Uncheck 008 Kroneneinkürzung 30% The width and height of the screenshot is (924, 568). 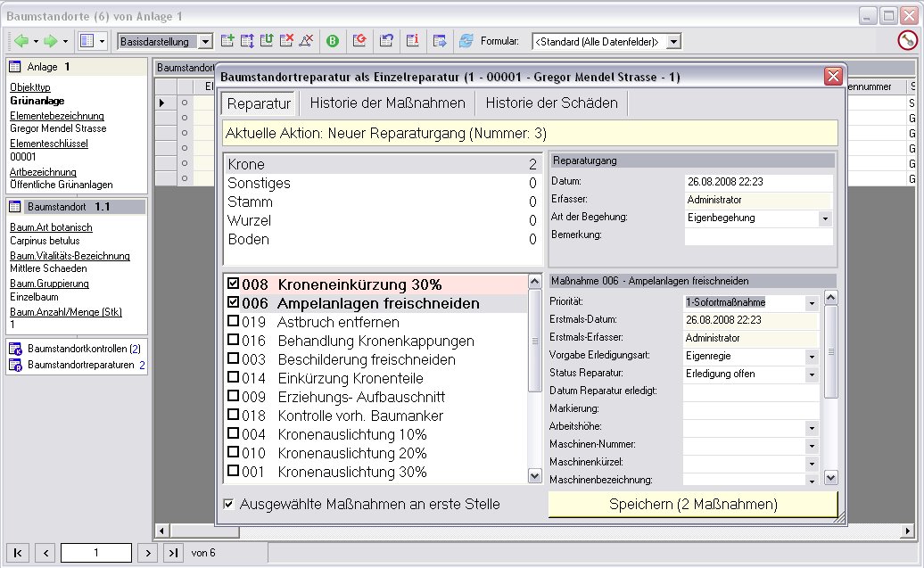(x=234, y=284)
